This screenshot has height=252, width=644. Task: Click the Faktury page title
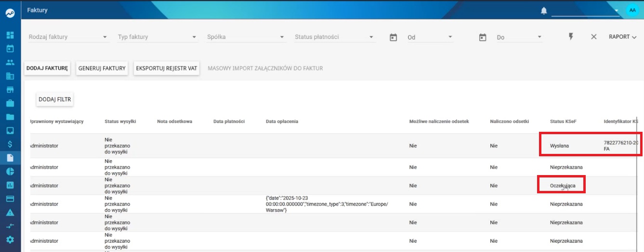click(x=37, y=10)
